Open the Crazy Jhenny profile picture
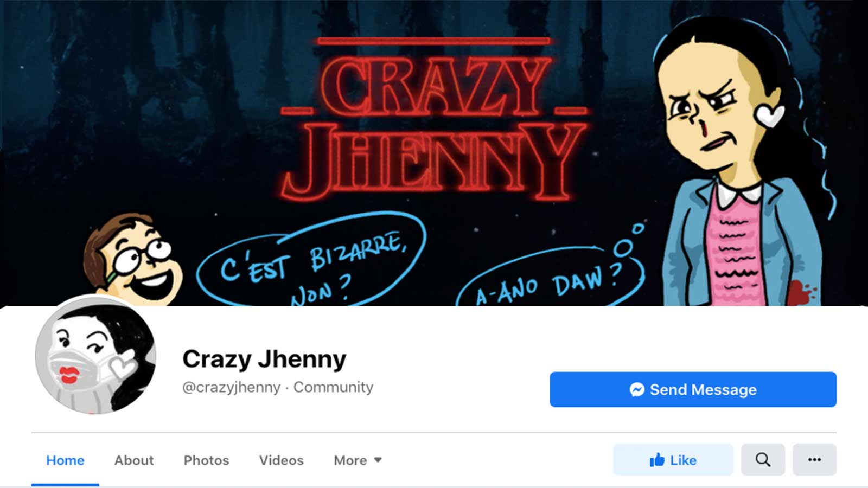The width and height of the screenshot is (868, 488). pos(95,355)
